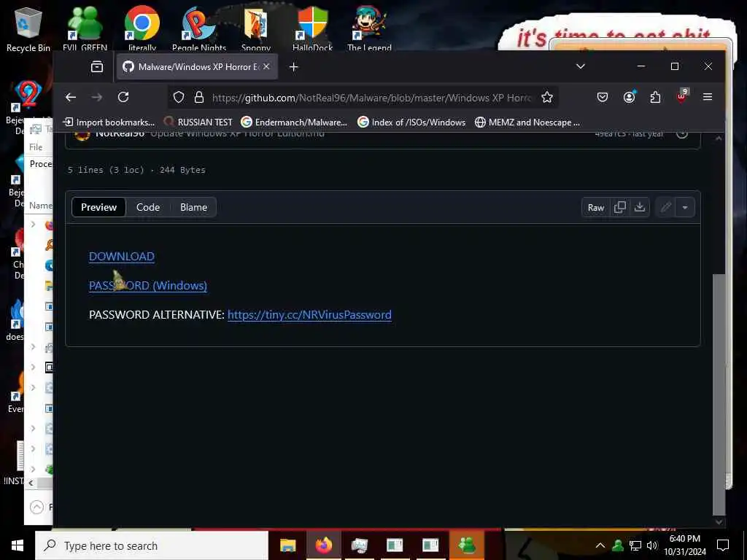Open the Endermanch/Malware bookmark
This screenshot has width=747, height=560.
pos(294,122)
